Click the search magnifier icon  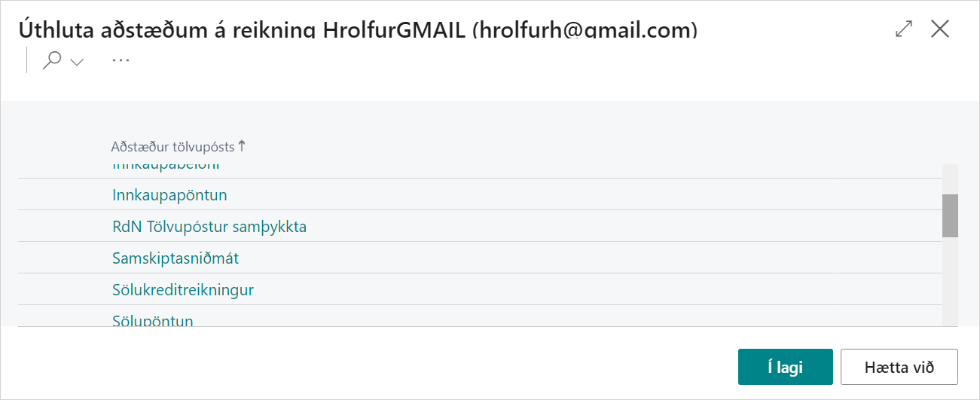coord(51,61)
